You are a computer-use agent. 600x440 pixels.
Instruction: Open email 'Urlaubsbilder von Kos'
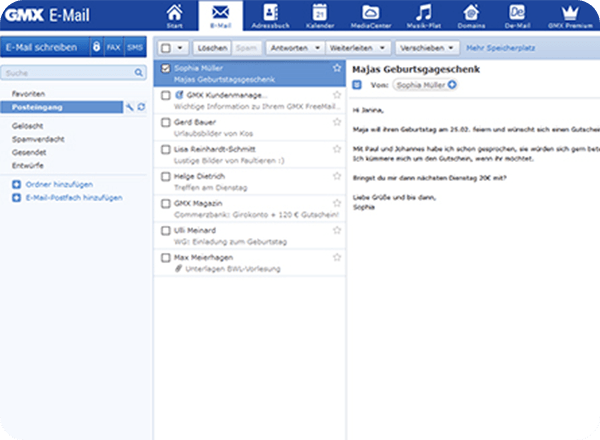pyautogui.click(x=249, y=127)
